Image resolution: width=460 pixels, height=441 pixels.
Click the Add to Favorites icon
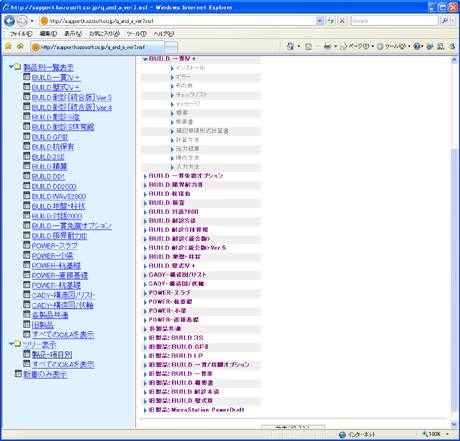(20, 46)
